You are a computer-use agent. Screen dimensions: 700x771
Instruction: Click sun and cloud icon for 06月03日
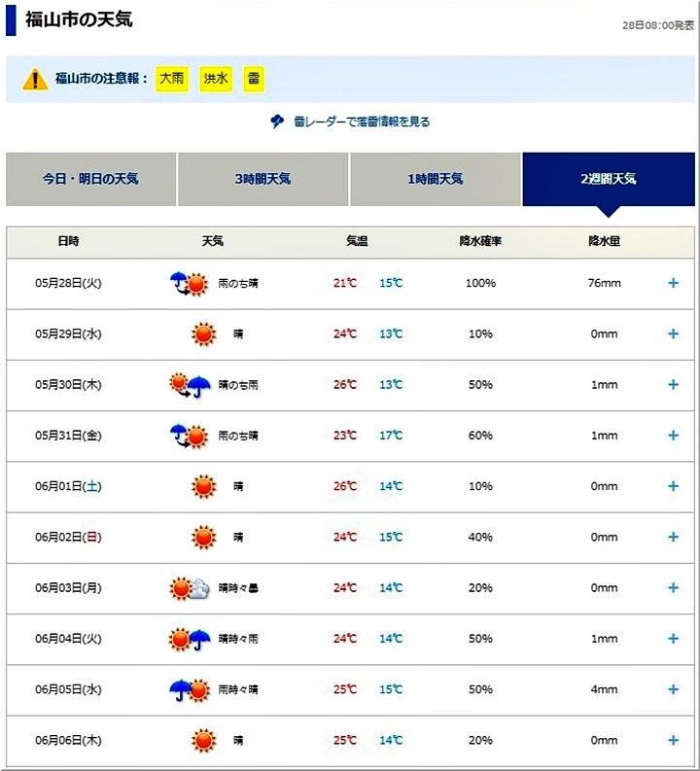(190, 588)
